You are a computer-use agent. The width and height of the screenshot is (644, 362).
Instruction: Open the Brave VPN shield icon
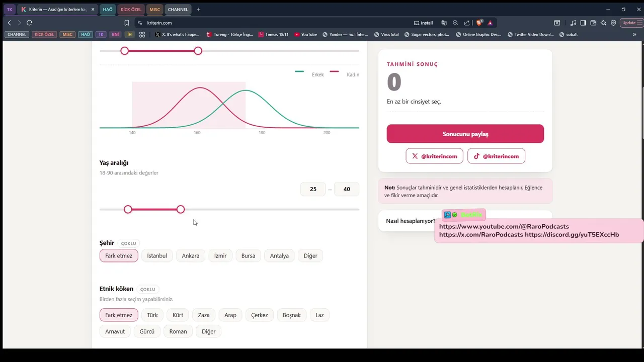coord(613,23)
